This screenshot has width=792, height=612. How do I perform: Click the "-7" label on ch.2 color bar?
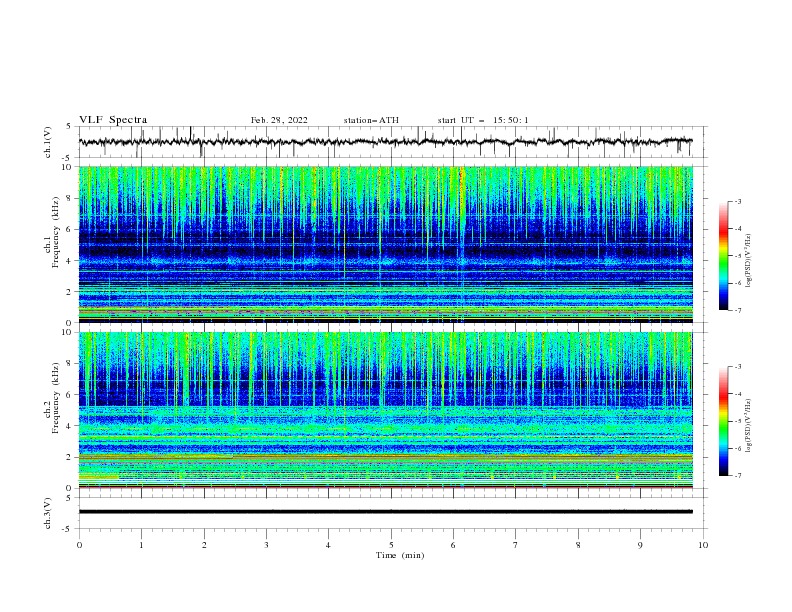pos(737,476)
